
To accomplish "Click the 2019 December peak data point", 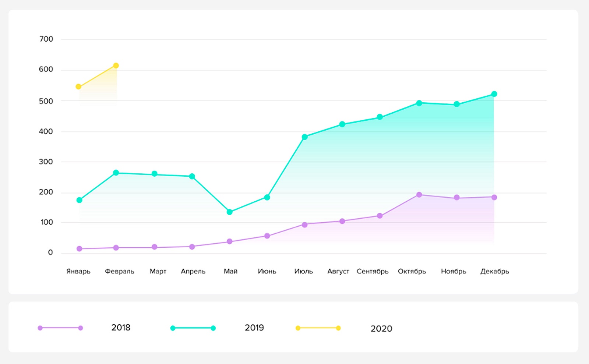I will [x=494, y=94].
